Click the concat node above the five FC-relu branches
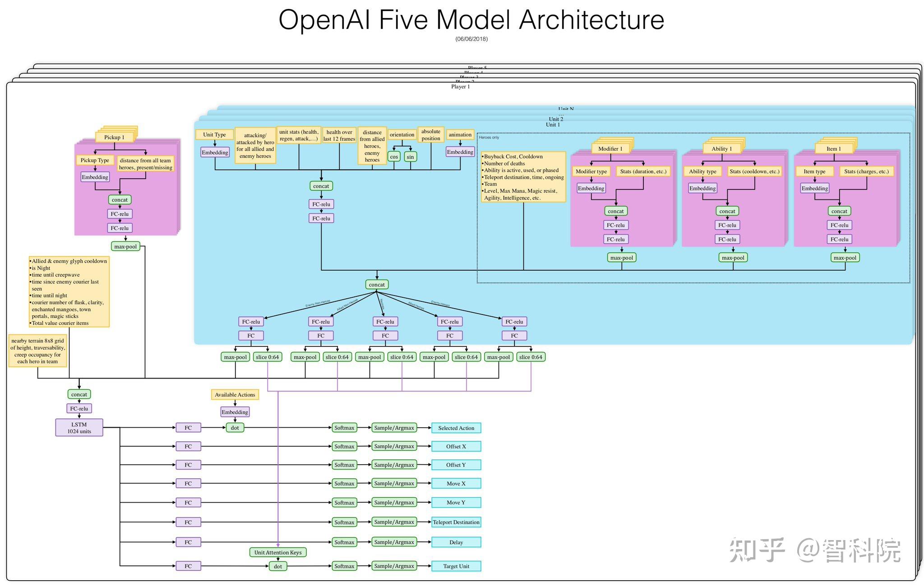 377,284
